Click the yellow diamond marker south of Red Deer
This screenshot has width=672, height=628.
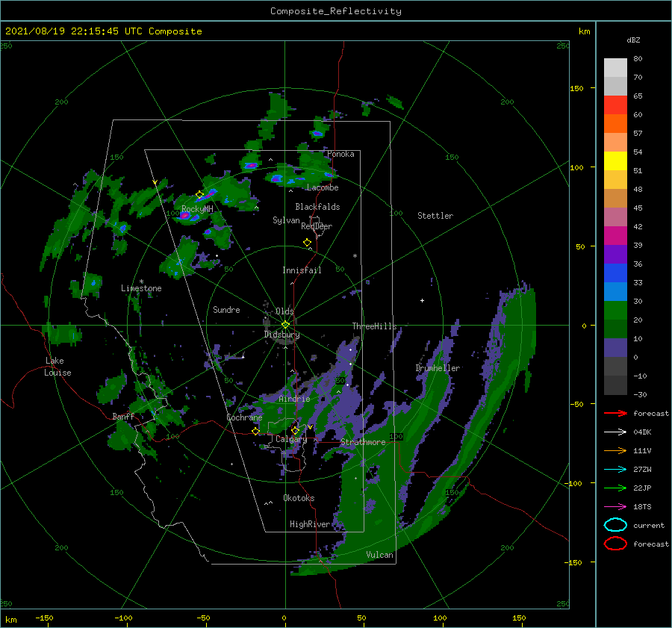(x=307, y=243)
